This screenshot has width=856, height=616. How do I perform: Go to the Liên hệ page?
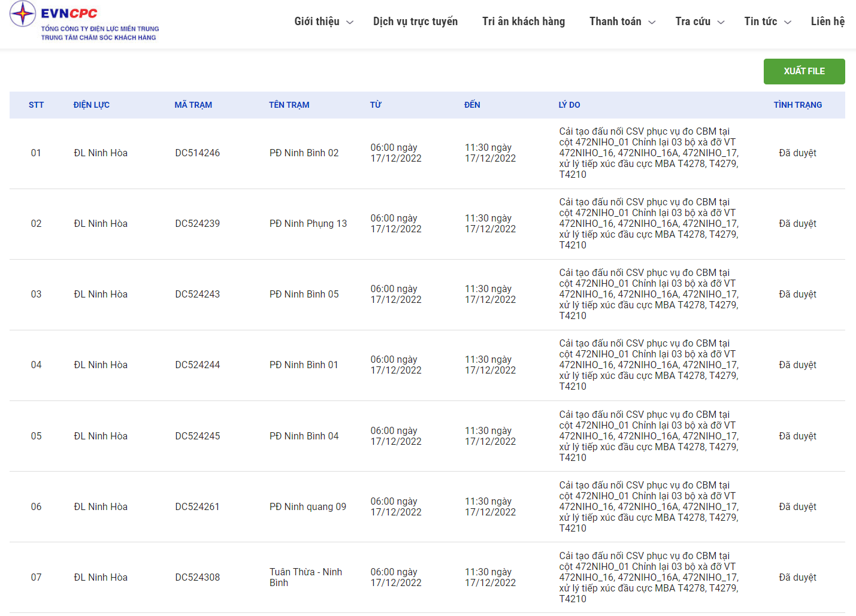point(827,22)
